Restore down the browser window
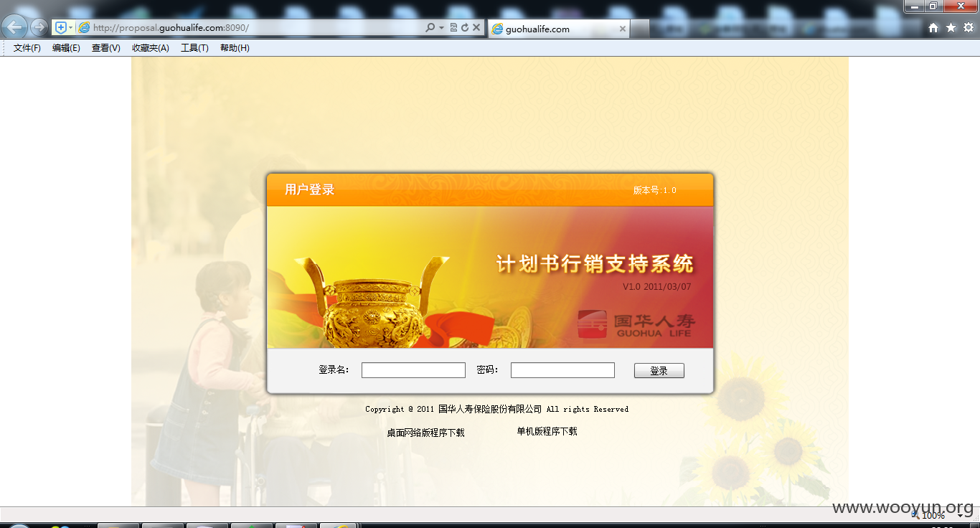 [x=933, y=6]
